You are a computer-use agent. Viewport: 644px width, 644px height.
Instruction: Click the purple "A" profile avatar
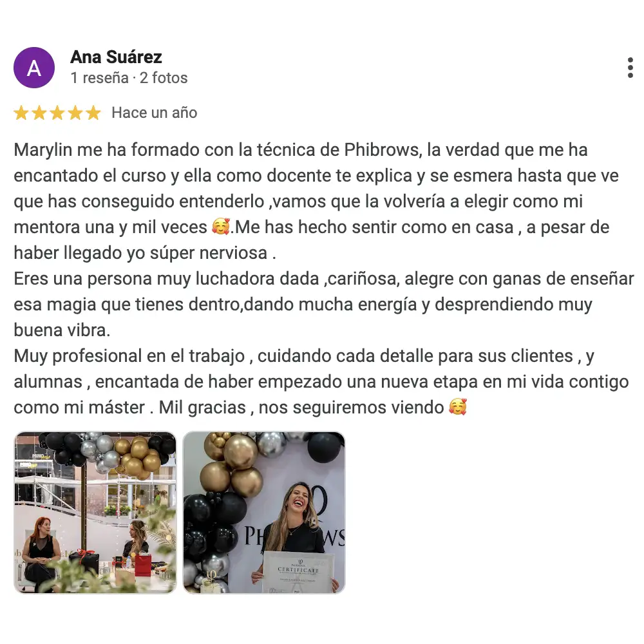(x=34, y=68)
